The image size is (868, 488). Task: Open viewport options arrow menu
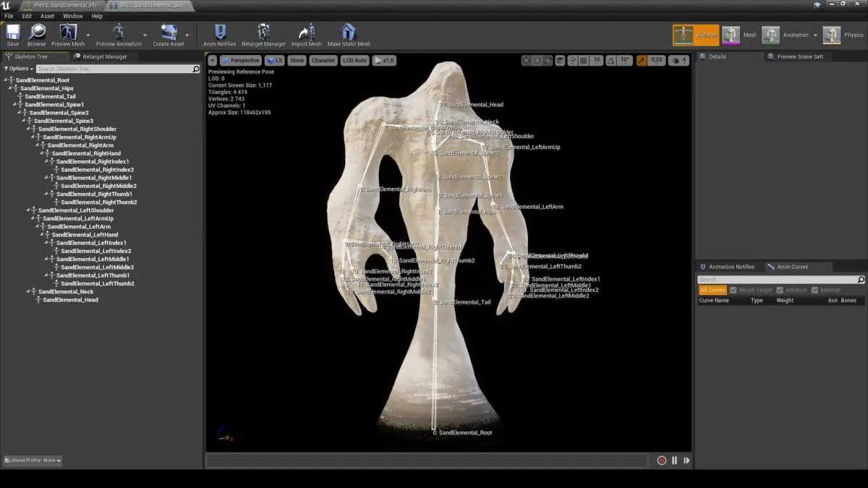click(212, 61)
